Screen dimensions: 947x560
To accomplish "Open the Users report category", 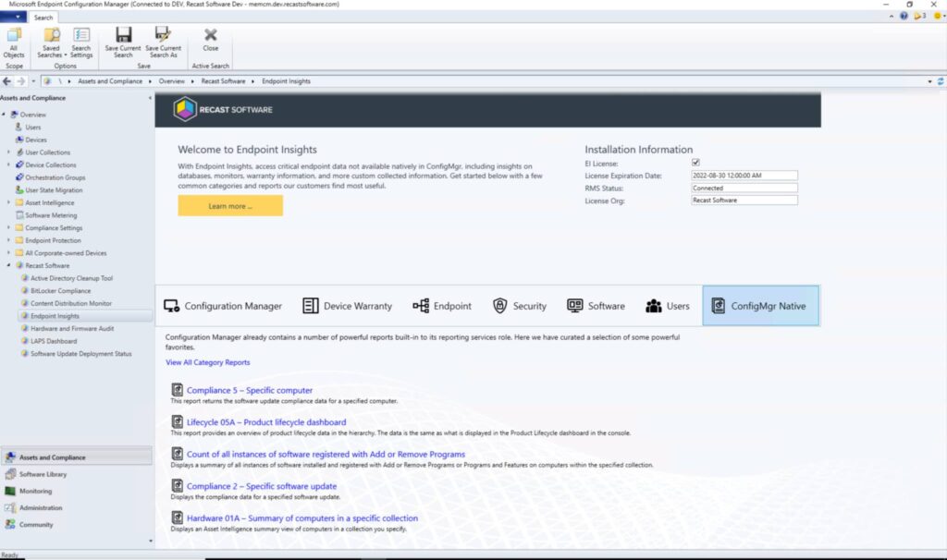I will click(x=668, y=304).
